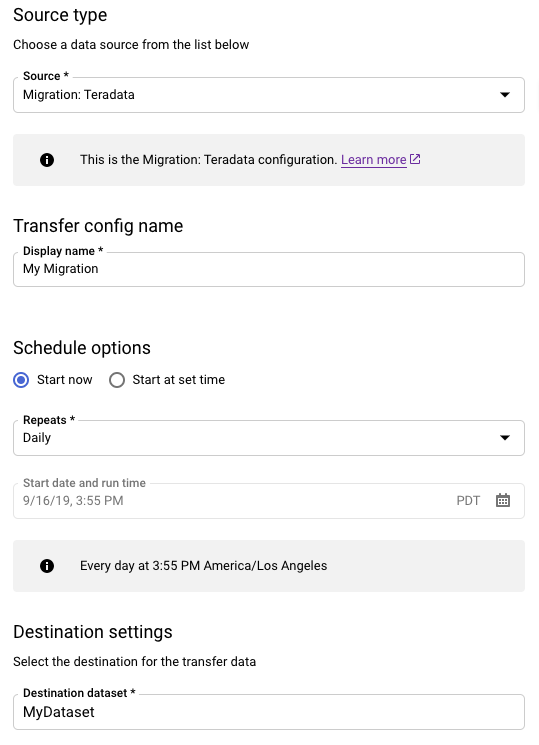Open the external link icon after Learn more
The height and width of the screenshot is (745, 539).
tap(415, 159)
